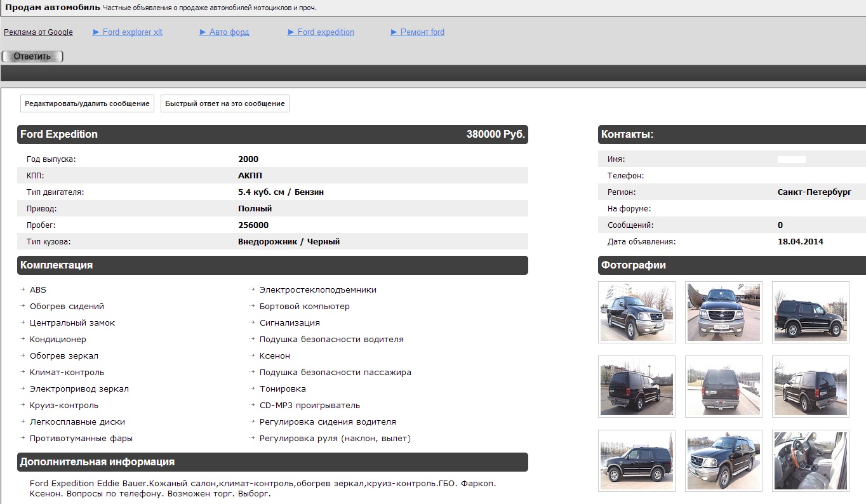
Task: Click Редактировать/удалить сообщение button
Action: pyautogui.click(x=87, y=103)
